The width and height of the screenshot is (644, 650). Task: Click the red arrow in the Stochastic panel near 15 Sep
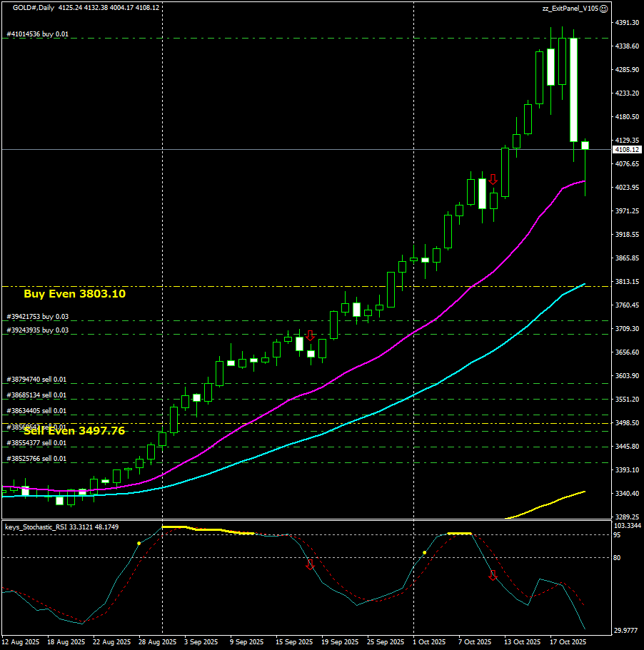coord(310,564)
